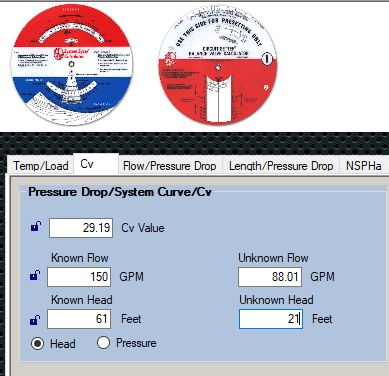Image resolution: width=389 pixels, height=376 pixels.
Task: Go to the NSPHa tab
Action: pos(364,166)
